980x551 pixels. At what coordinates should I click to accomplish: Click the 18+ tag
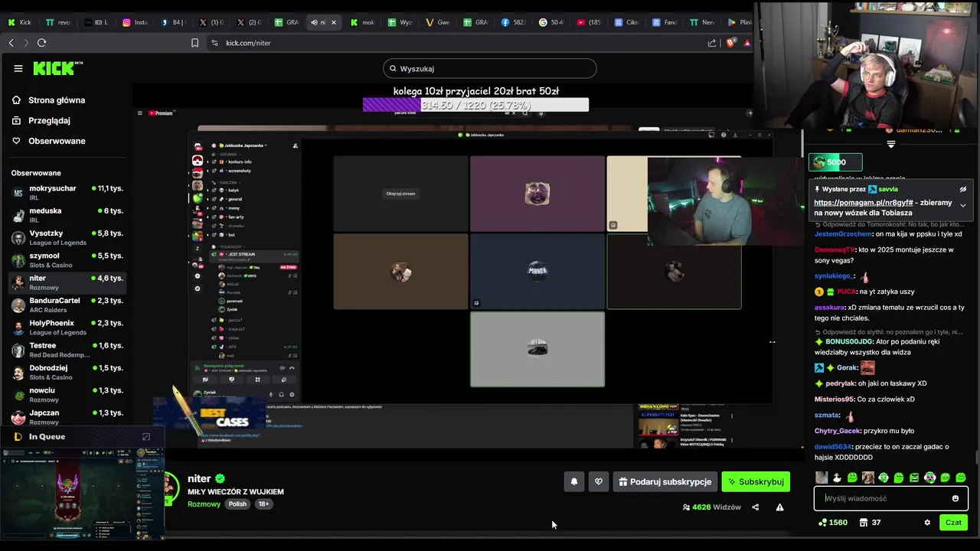pos(263,504)
